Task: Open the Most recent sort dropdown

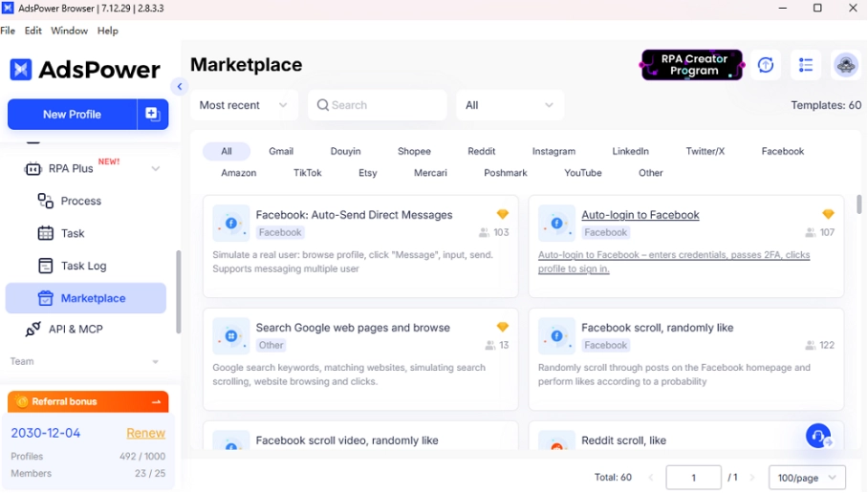Action: click(x=244, y=105)
